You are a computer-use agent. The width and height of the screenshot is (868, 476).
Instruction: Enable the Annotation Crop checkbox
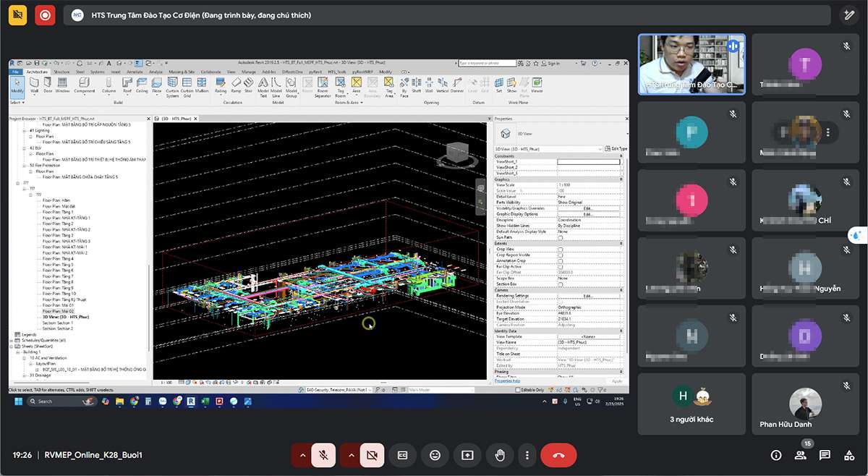point(561,260)
